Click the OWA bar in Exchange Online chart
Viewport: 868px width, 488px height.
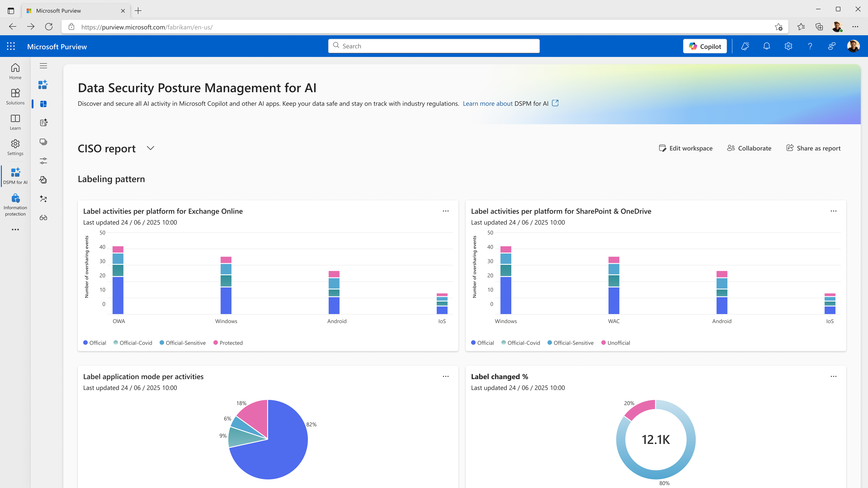(118, 280)
